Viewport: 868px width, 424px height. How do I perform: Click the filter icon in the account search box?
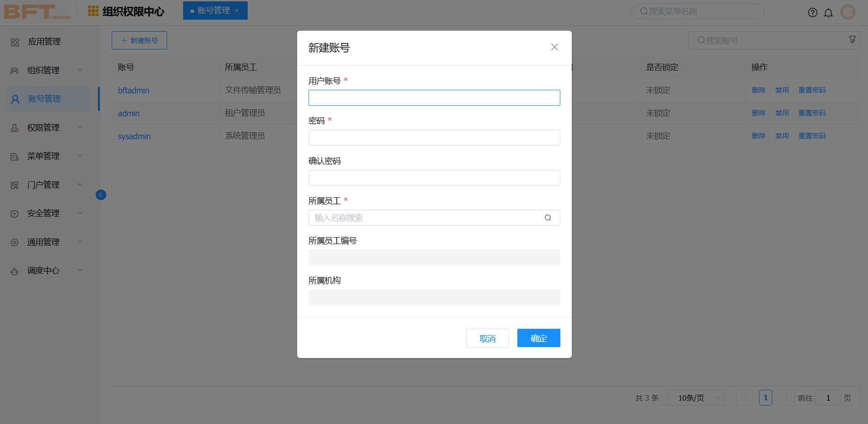tap(852, 39)
